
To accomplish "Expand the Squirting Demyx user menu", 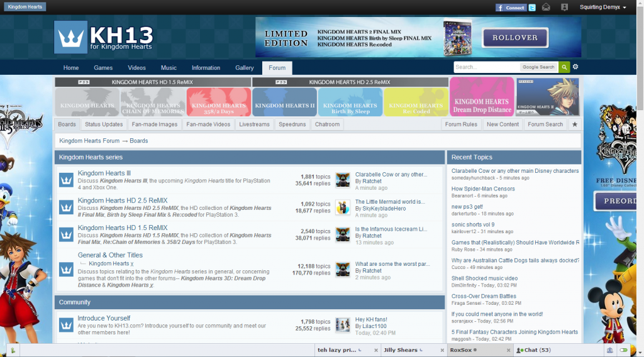I will 602,8.
